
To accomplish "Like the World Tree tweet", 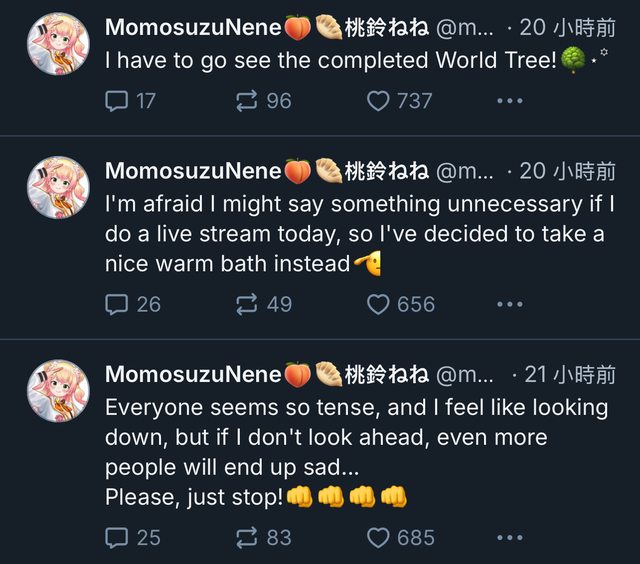I will tap(378, 100).
